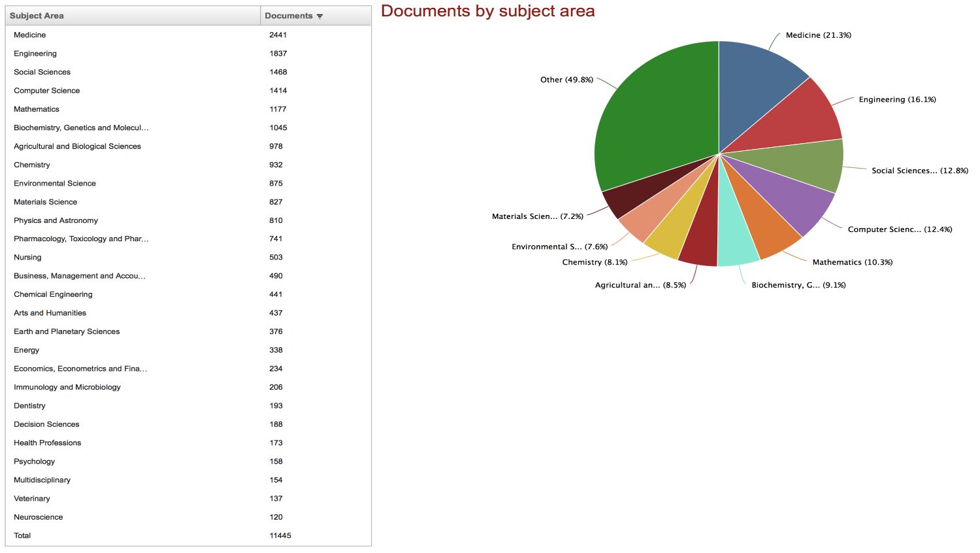The image size is (980, 553).
Task: Click Engineering in the Subject Area table
Action: click(x=35, y=54)
